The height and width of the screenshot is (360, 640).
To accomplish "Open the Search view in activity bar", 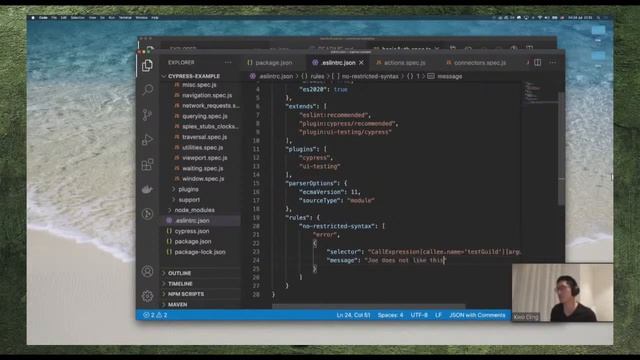I will click(x=147, y=89).
